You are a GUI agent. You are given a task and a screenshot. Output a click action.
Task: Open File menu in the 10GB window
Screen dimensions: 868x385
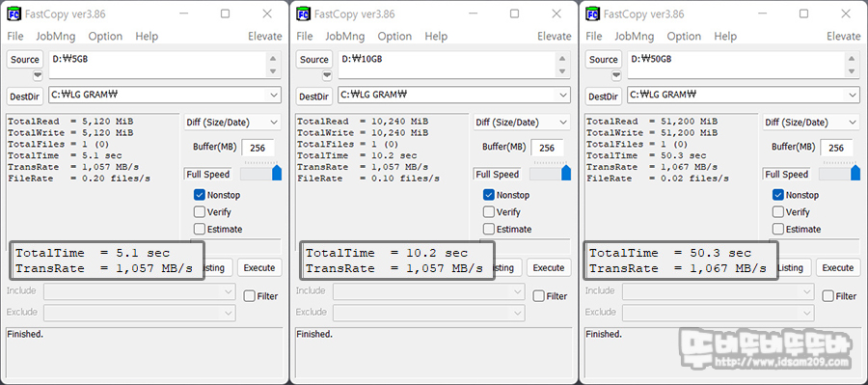305,36
